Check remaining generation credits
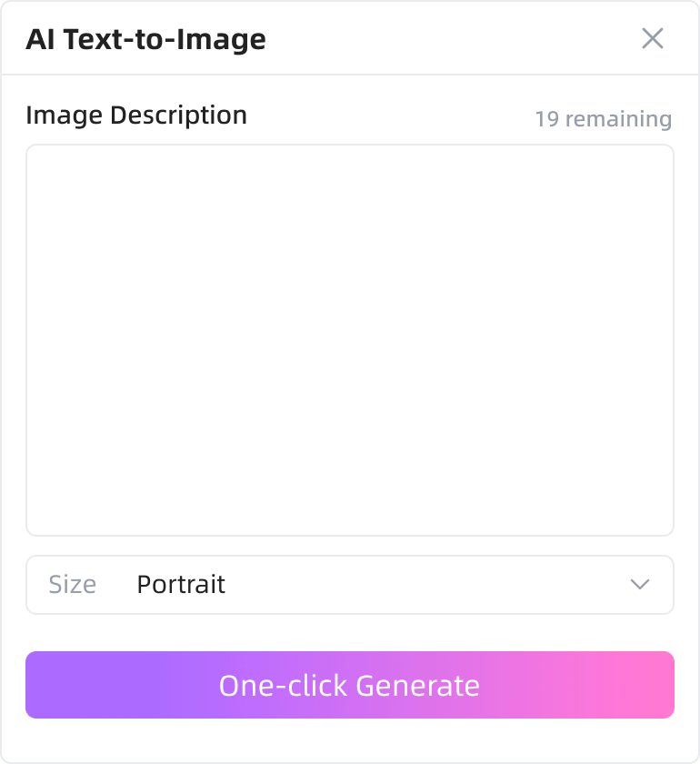 click(603, 118)
